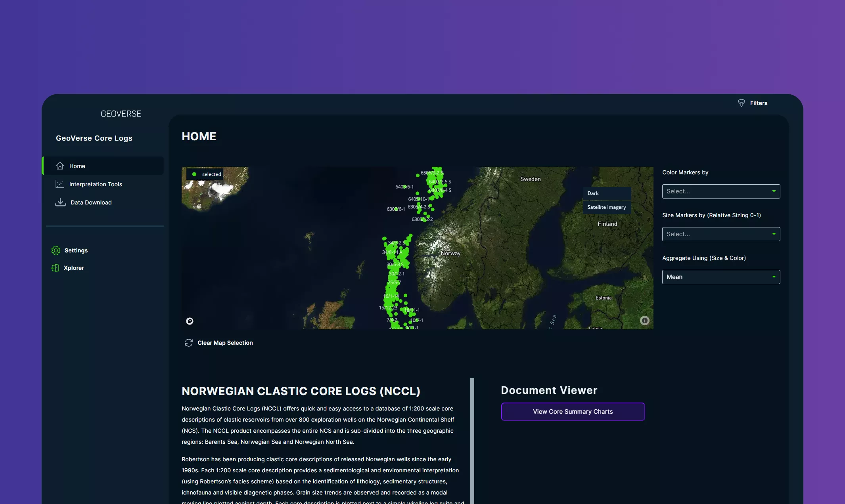This screenshot has width=845, height=504.
Task: Click the map attribution info icon
Action: point(644,321)
